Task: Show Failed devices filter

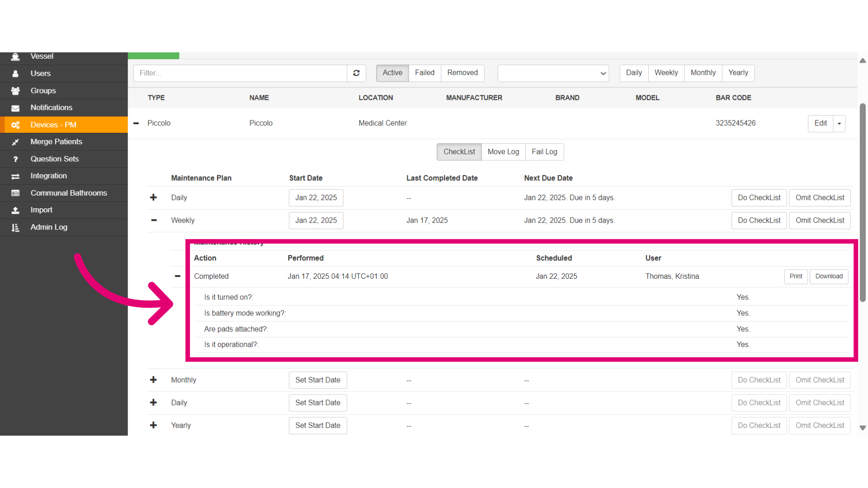Action: 425,73
